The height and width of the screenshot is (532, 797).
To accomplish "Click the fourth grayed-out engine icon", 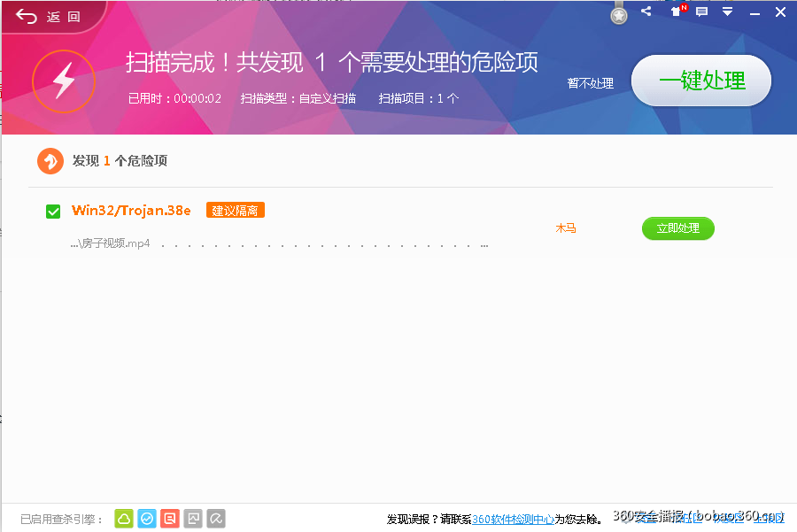I will [x=193, y=519].
